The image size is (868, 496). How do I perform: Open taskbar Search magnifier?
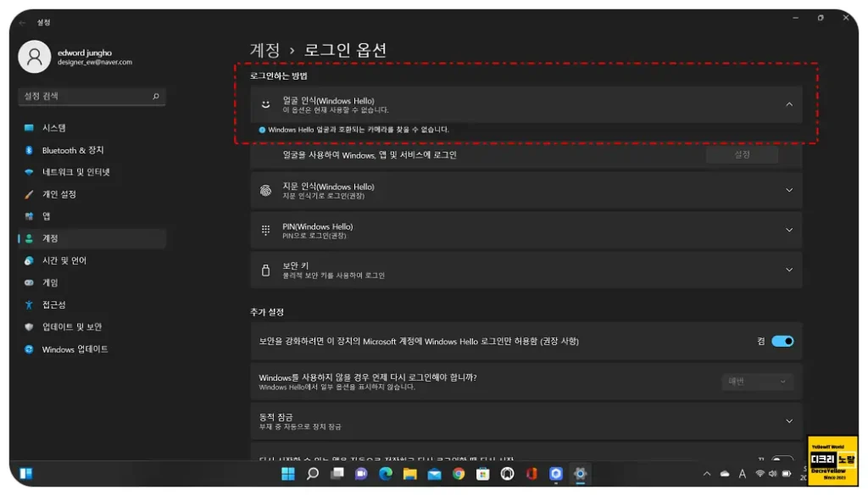tap(313, 474)
